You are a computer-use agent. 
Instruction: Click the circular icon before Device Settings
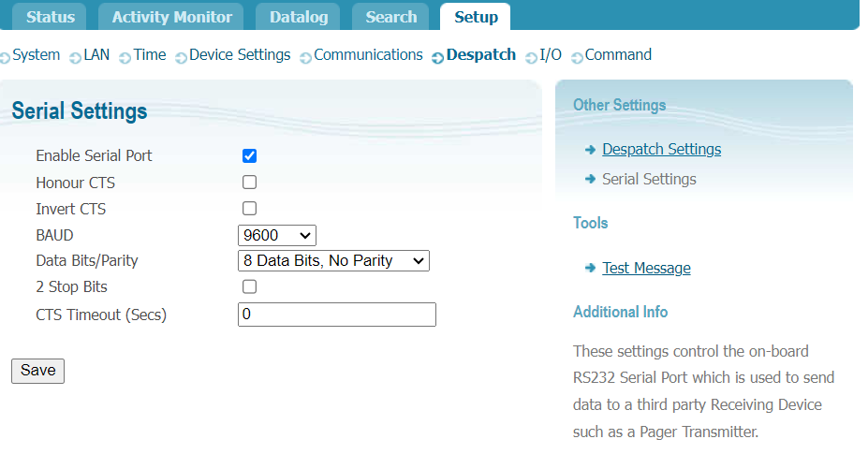point(181,58)
